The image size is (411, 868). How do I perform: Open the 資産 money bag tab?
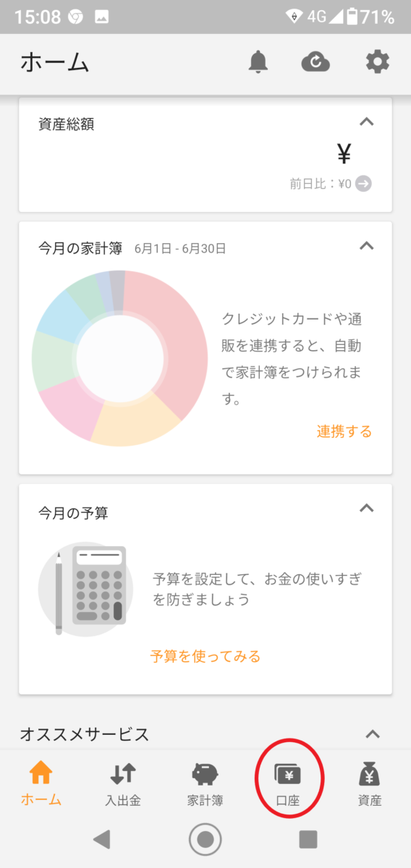click(x=370, y=775)
